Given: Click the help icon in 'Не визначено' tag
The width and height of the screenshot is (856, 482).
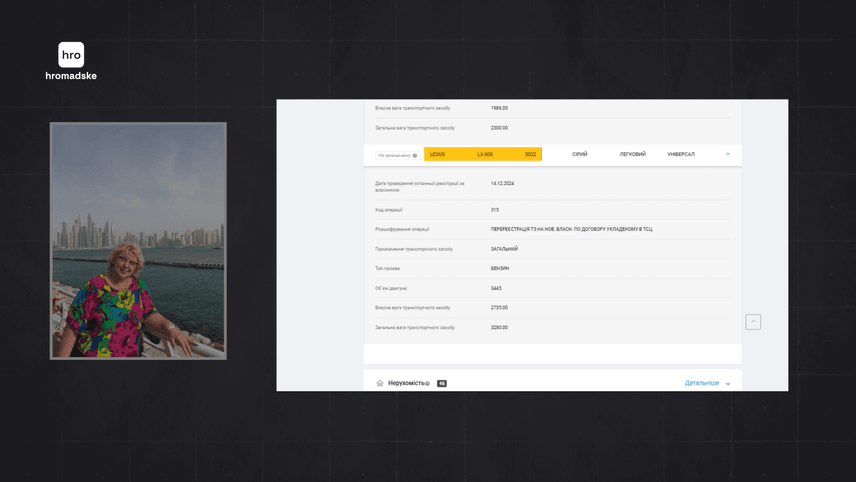Looking at the screenshot, I should [x=415, y=155].
